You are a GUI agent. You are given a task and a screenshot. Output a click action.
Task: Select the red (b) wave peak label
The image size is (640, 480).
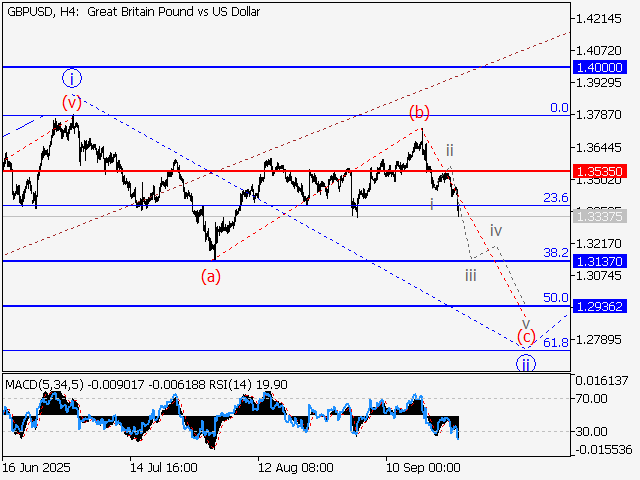(420, 112)
